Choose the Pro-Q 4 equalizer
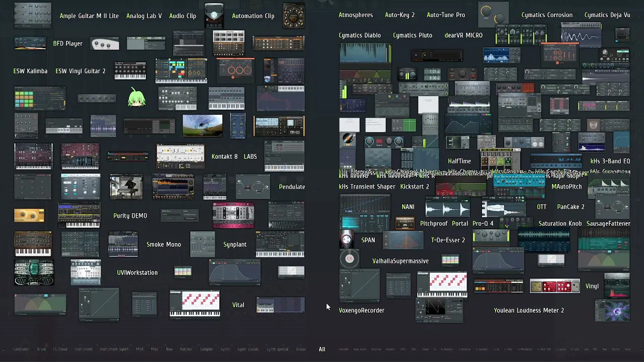Image resolution: width=644 pixels, height=362 pixels. coord(483,223)
